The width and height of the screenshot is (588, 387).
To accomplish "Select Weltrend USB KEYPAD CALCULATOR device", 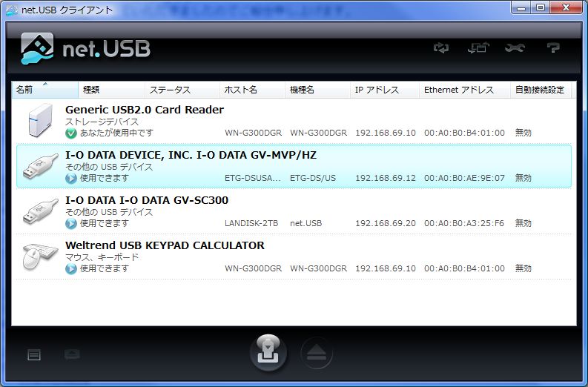I will coord(294,257).
